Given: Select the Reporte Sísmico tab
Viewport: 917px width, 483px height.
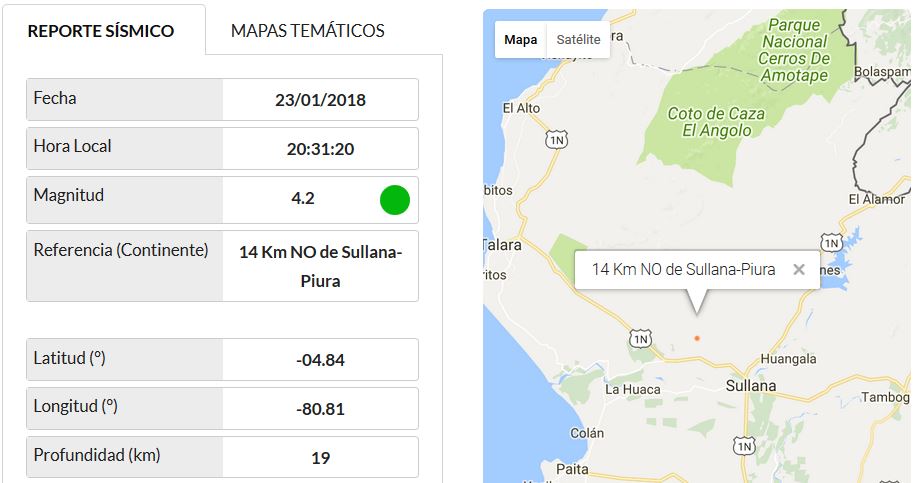Looking at the screenshot, I should [x=101, y=30].
